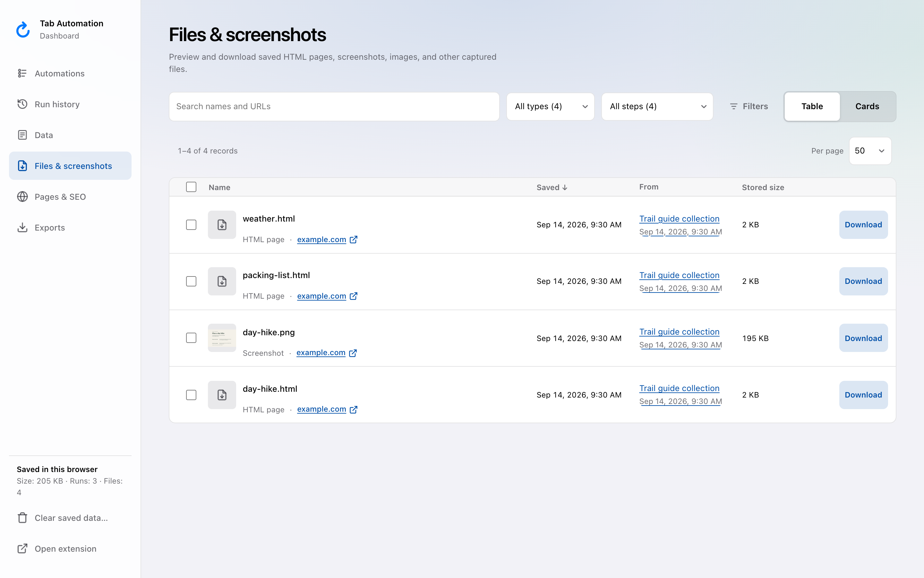Click Clear saved data… button
The width and height of the screenshot is (924, 578).
coord(70,518)
